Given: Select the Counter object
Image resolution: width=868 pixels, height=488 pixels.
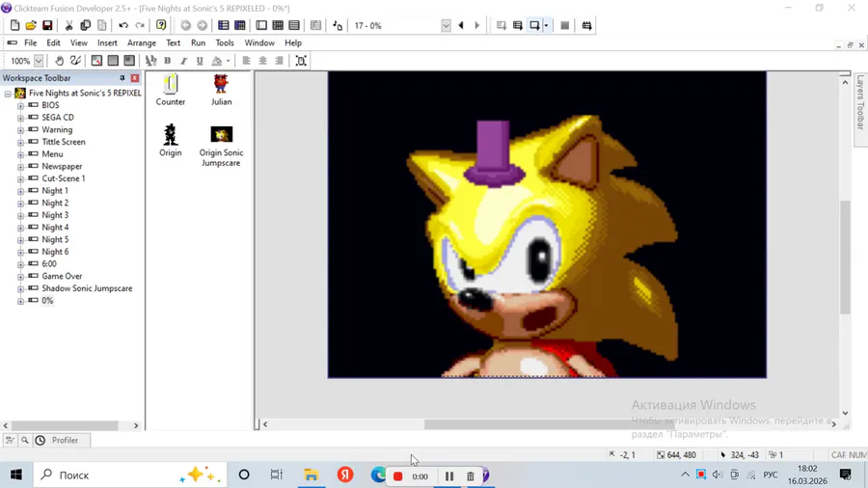Looking at the screenshot, I should point(171,90).
